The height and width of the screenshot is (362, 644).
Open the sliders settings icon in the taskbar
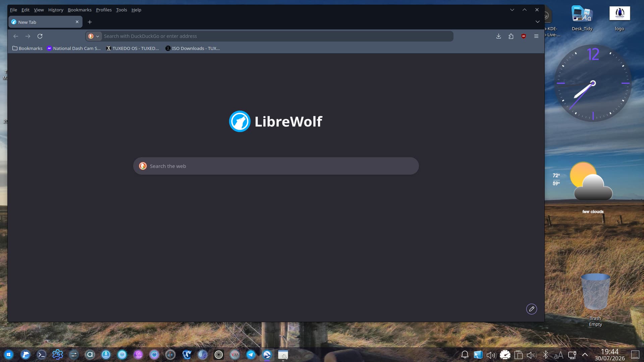pyautogui.click(x=73, y=355)
